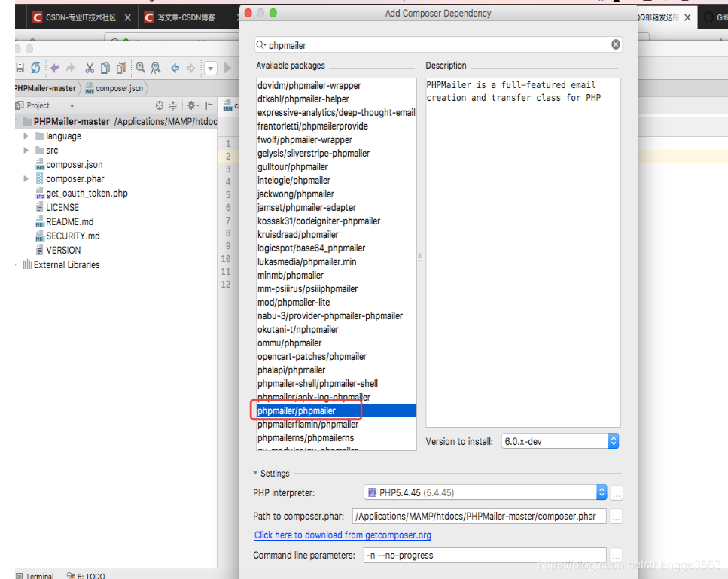728x579 pixels.
Task: Select PHPMailer-master project root
Action: (72, 122)
